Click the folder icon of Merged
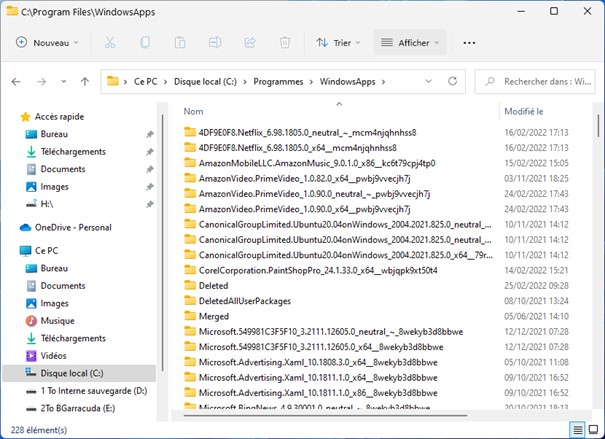The image size is (605, 439). click(x=190, y=316)
